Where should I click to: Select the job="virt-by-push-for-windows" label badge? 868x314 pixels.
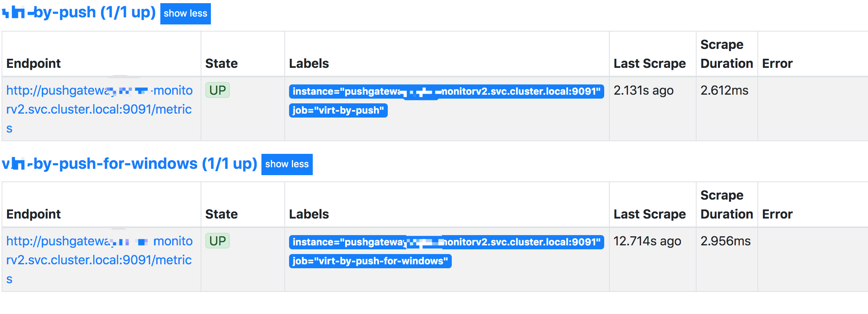click(x=370, y=261)
